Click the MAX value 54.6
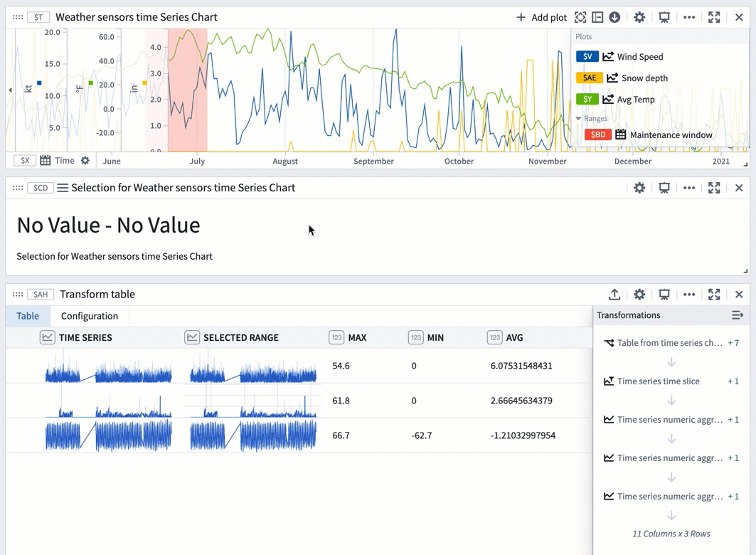Image resolution: width=756 pixels, height=555 pixels. pyautogui.click(x=341, y=366)
